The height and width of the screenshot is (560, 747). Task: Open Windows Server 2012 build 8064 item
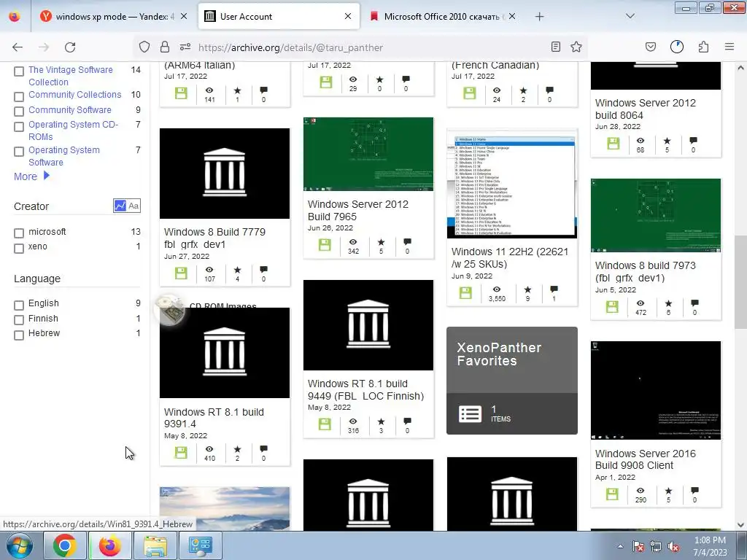click(645, 109)
